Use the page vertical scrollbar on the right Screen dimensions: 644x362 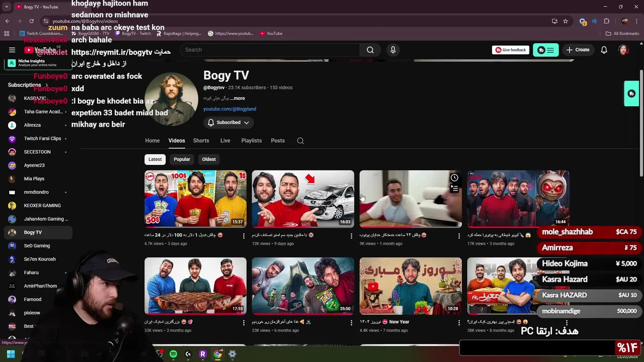pos(641,123)
